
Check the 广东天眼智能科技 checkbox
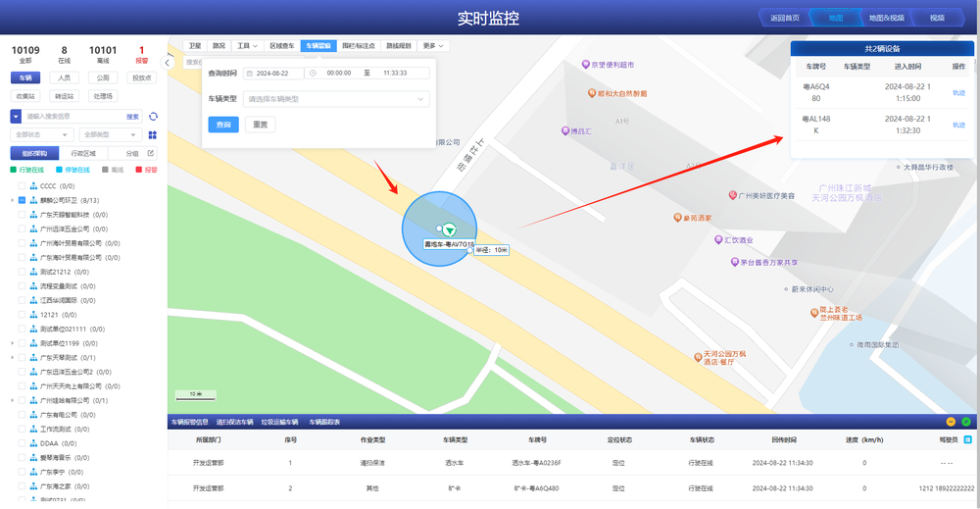coord(22,215)
